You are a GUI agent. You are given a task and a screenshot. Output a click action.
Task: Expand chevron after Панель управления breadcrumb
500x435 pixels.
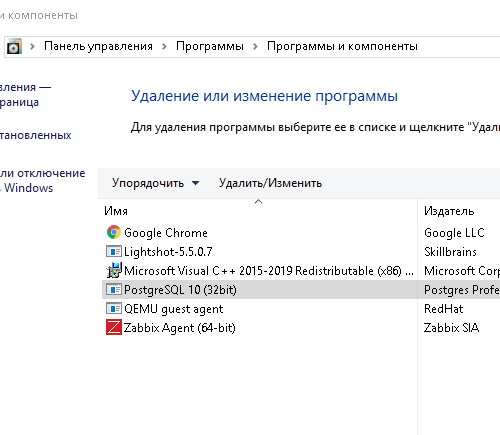click(164, 46)
